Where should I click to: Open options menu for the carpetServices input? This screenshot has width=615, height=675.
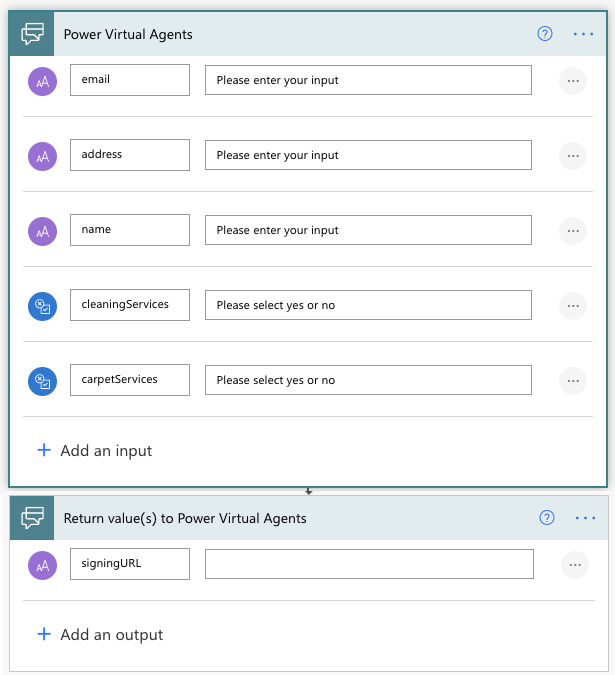pyautogui.click(x=572, y=381)
